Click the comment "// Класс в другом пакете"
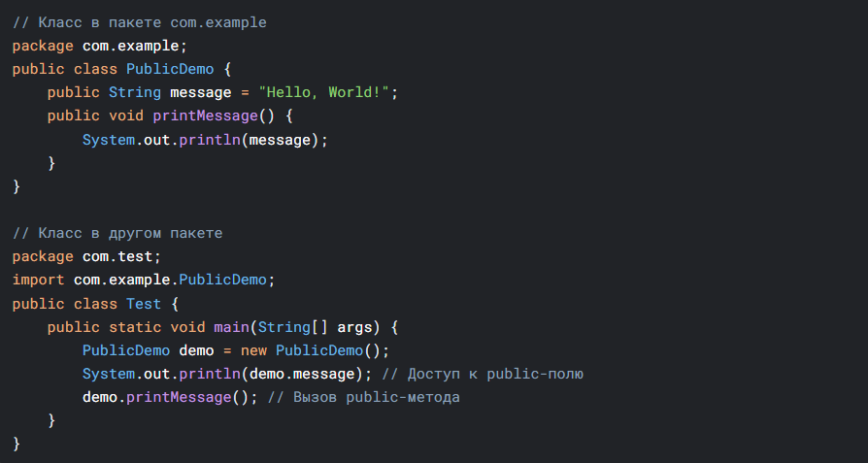The image size is (868, 463). tap(117, 233)
